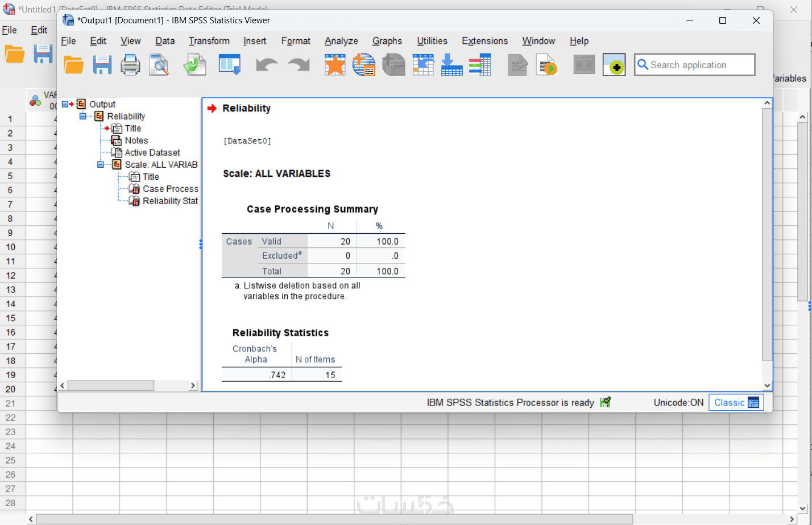Click the gray script document icon

[517, 65]
